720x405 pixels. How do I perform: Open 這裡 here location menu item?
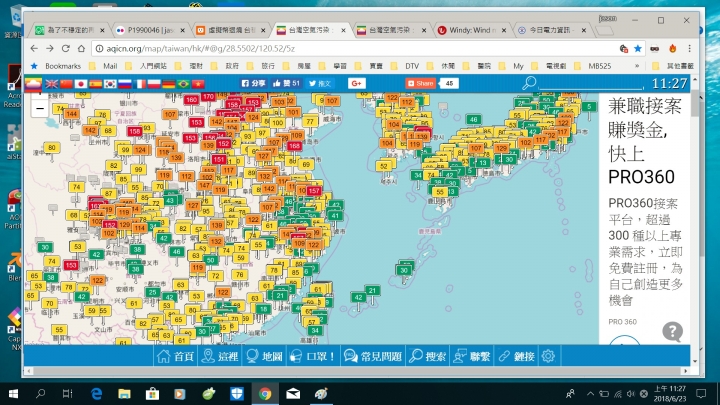pyautogui.click(x=220, y=356)
